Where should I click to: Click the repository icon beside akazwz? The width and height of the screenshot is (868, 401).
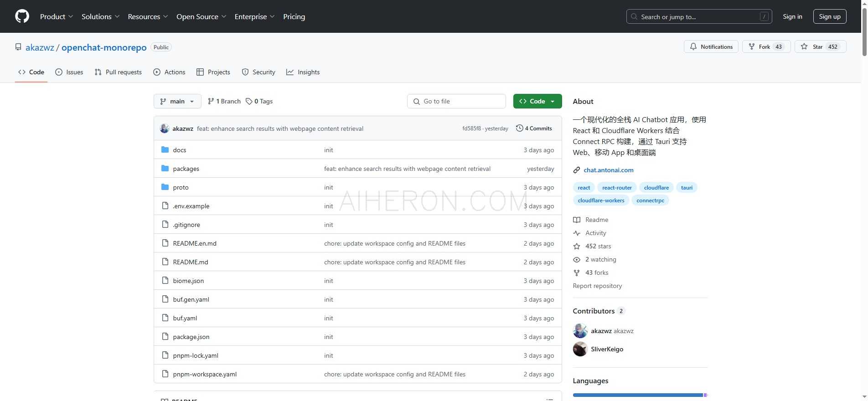18,47
